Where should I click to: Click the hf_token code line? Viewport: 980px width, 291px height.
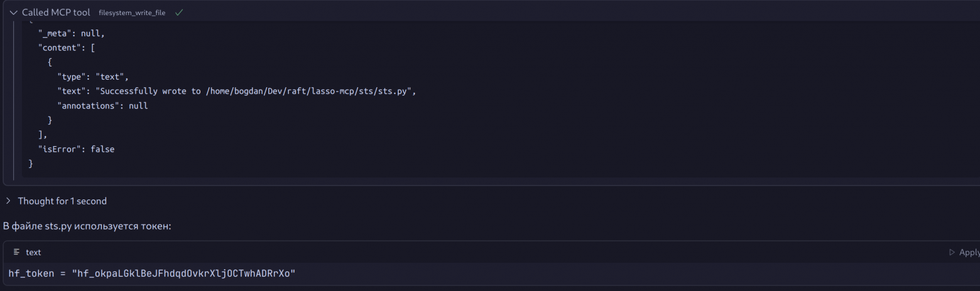coord(151,273)
